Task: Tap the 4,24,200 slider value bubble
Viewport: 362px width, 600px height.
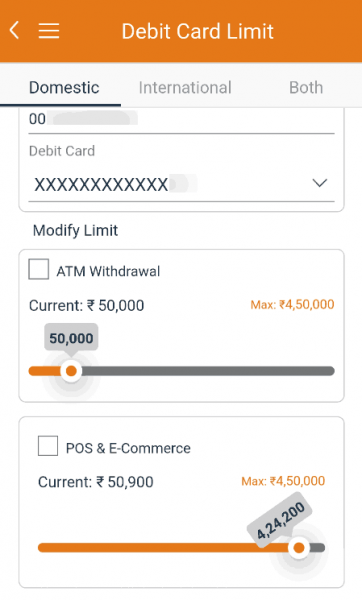Action: [280, 520]
